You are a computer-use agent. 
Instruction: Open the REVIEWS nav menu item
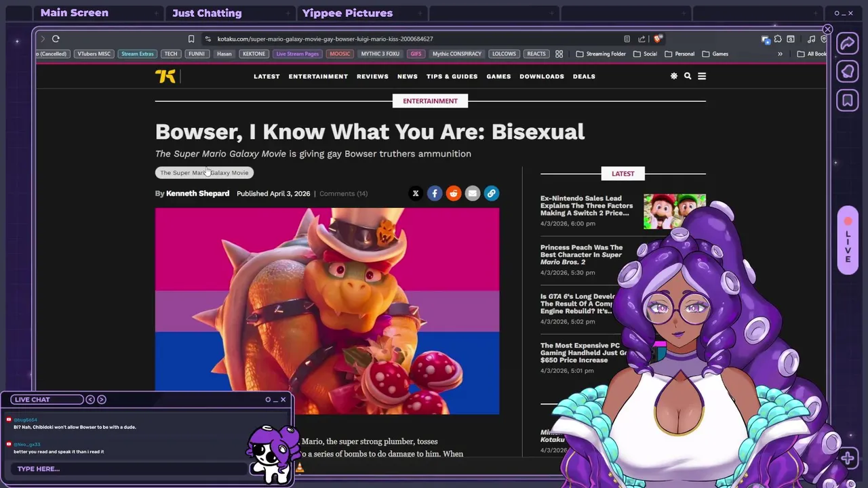coord(372,77)
